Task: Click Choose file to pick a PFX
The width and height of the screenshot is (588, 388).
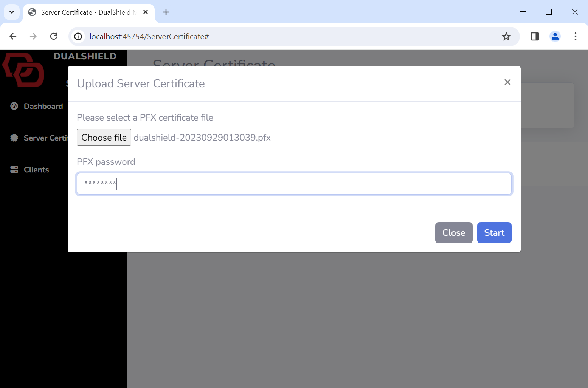Action: coord(104,138)
